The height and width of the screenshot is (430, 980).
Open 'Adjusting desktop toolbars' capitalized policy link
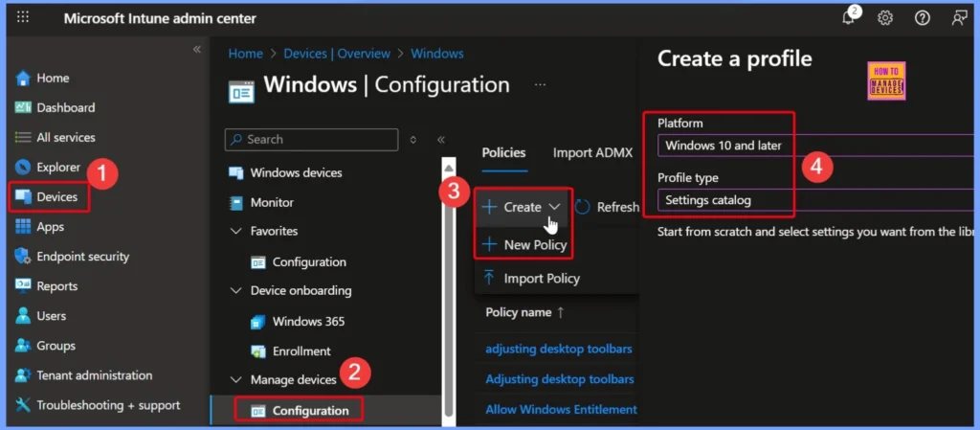tap(560, 378)
